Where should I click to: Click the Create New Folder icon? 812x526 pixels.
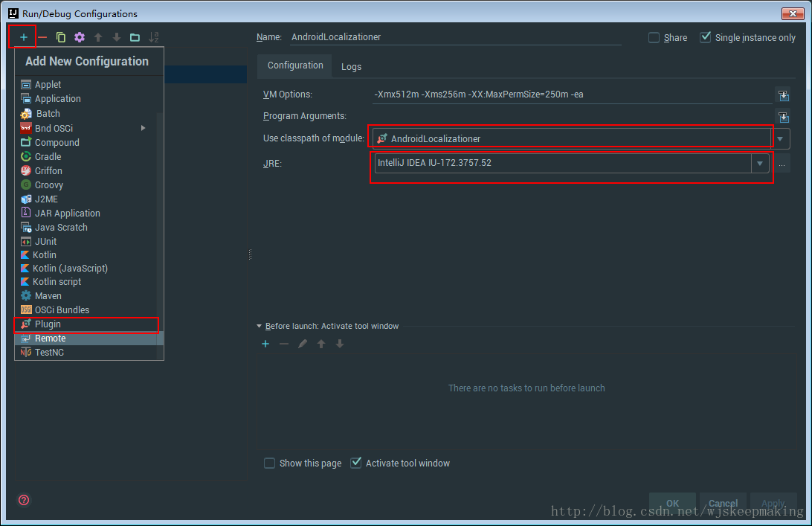(x=135, y=37)
